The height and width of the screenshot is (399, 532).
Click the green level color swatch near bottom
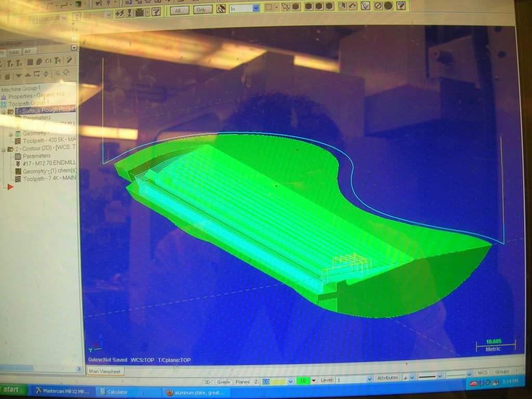pyautogui.click(x=303, y=381)
